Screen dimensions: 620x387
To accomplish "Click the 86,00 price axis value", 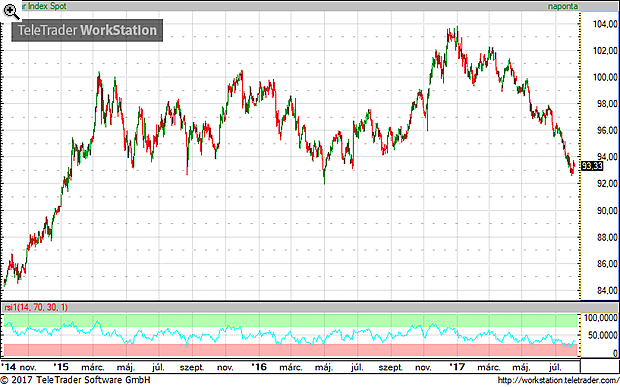I will pyautogui.click(x=607, y=264).
